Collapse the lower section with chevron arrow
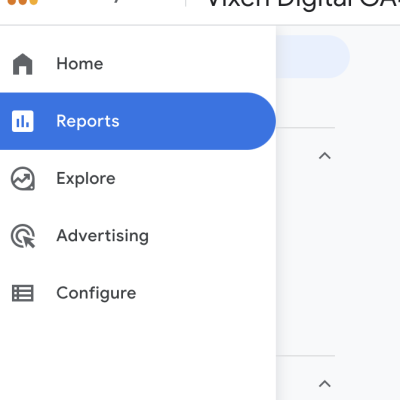 click(x=325, y=384)
